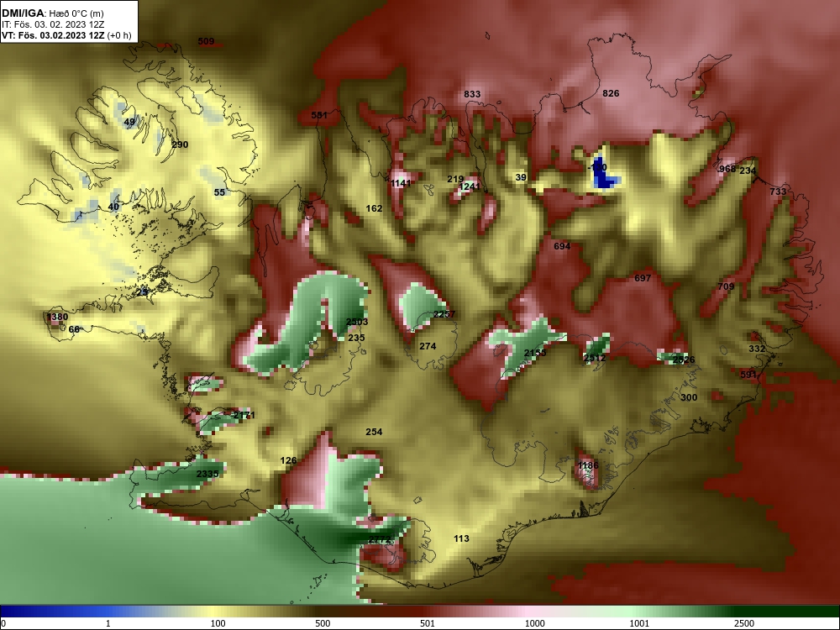
Task: Select the color scale label 1000
Action: 534,623
